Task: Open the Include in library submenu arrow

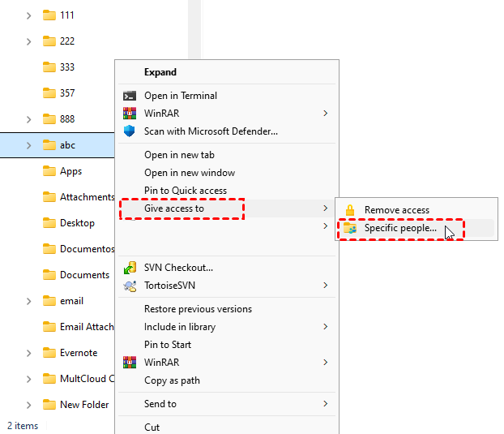Action: tap(326, 327)
